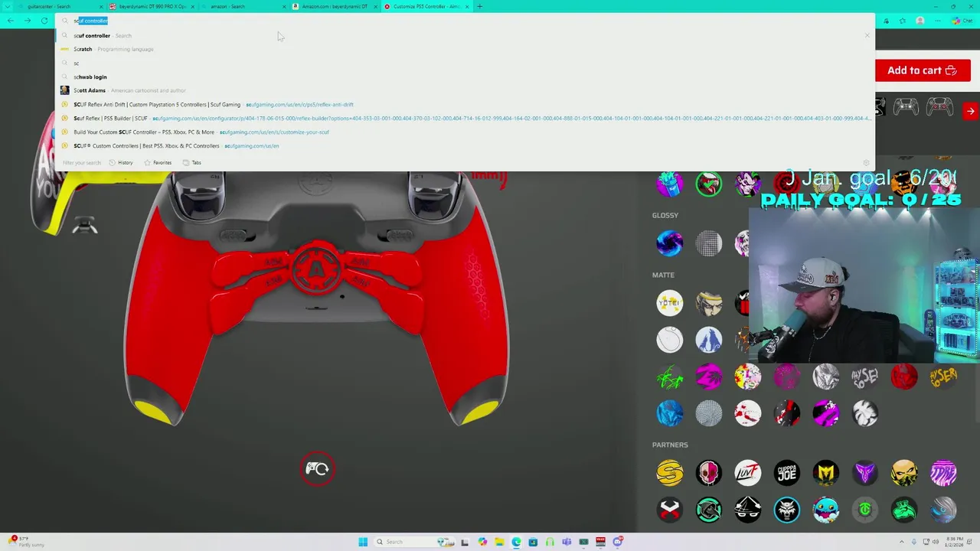Select the white leaf on black swatch
This screenshot has width=980, height=551.
tap(865, 413)
